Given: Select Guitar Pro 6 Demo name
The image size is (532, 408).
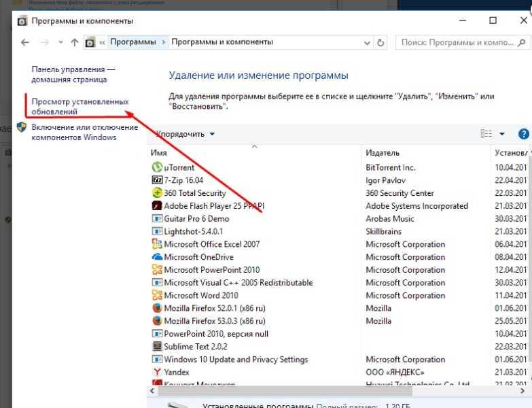Looking at the screenshot, I should [x=197, y=218].
